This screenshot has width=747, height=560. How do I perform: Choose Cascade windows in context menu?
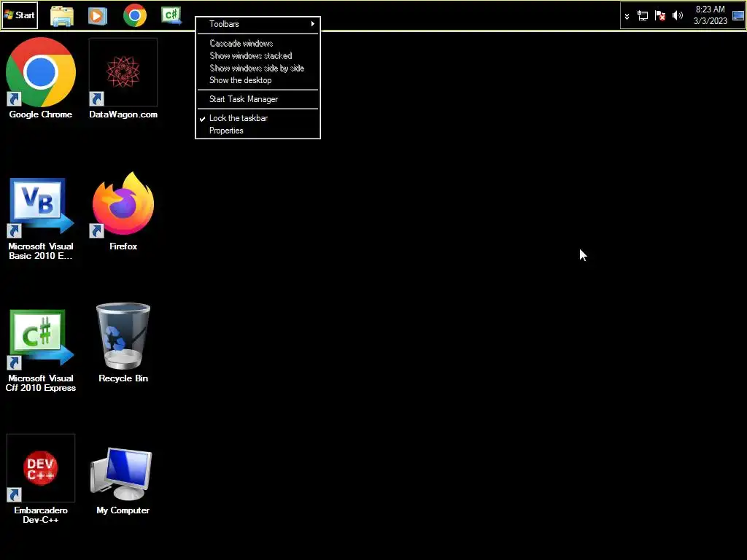pos(258,43)
